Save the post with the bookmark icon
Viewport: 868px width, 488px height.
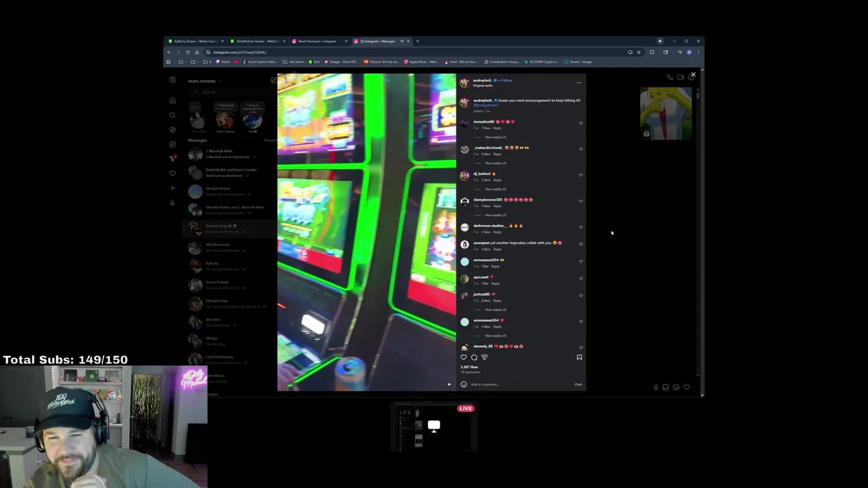point(579,357)
